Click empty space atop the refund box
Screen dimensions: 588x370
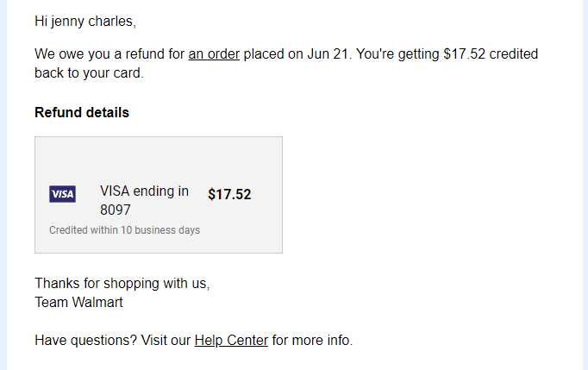[159, 158]
